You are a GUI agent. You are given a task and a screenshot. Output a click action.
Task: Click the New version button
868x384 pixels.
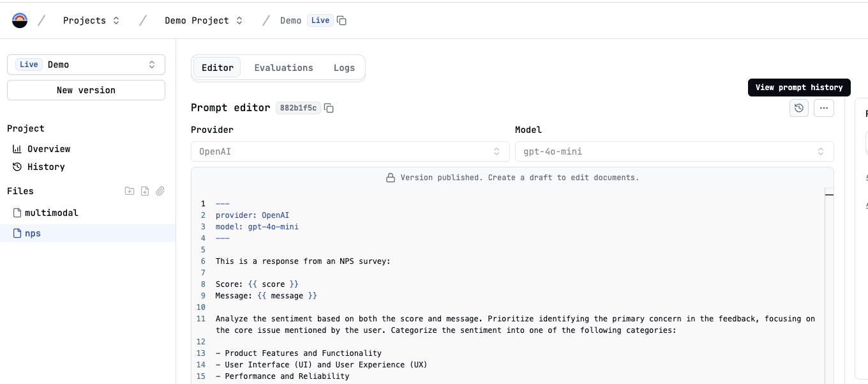coord(86,90)
